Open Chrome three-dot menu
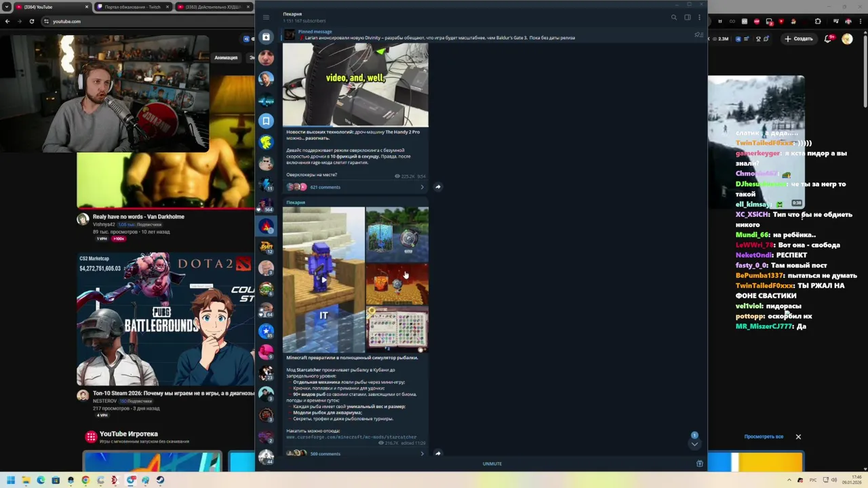This screenshot has width=868, height=488. tap(861, 21)
